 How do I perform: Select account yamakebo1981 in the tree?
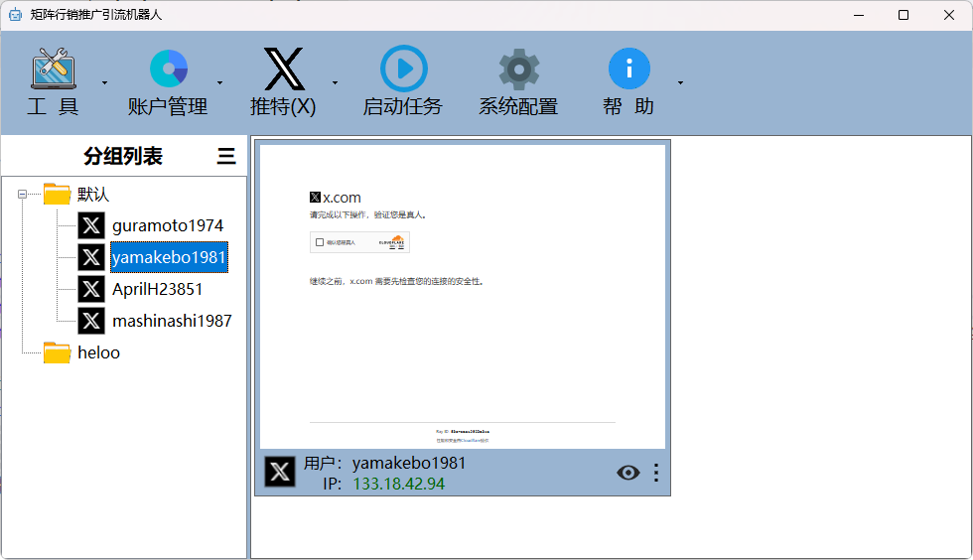tap(170, 257)
